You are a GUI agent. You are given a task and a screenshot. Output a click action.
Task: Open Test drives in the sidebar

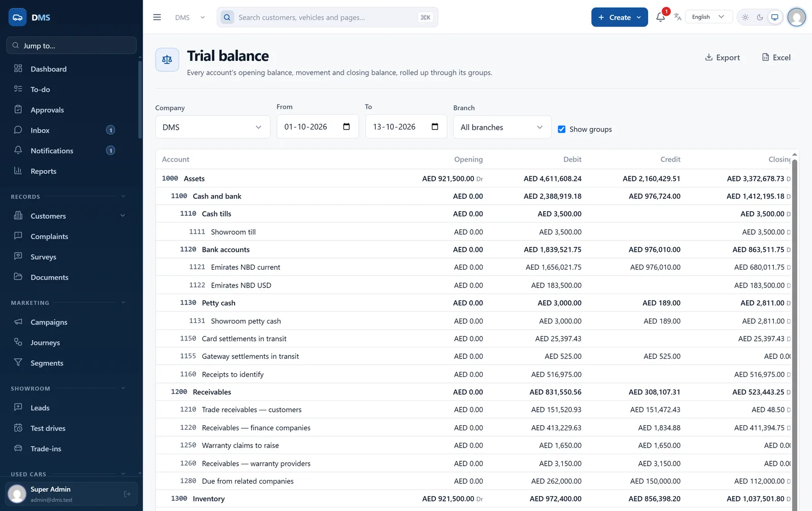pyautogui.click(x=71, y=428)
